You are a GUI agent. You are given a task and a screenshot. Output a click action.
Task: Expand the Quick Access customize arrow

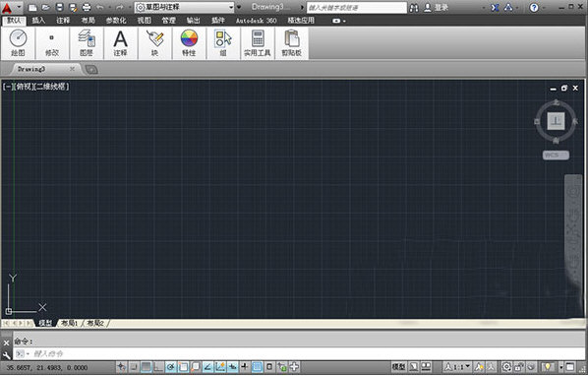pos(239,7)
